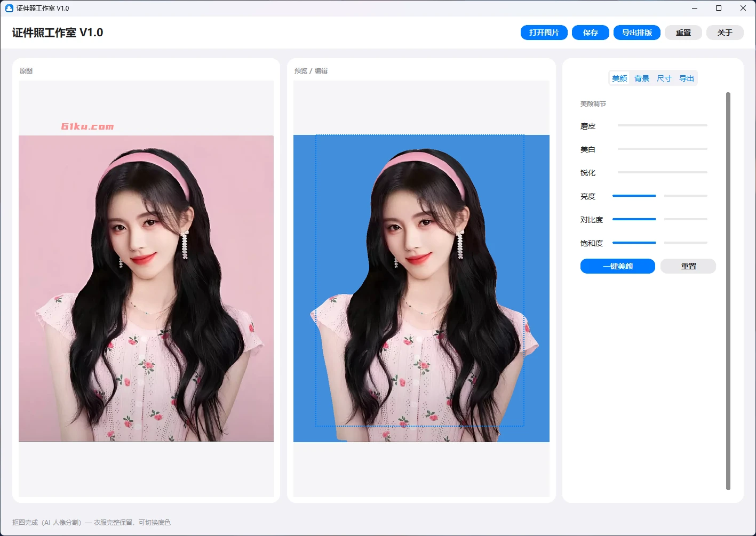The height and width of the screenshot is (536, 756).
Task: Switch to the 背景 tab
Action: click(x=642, y=78)
